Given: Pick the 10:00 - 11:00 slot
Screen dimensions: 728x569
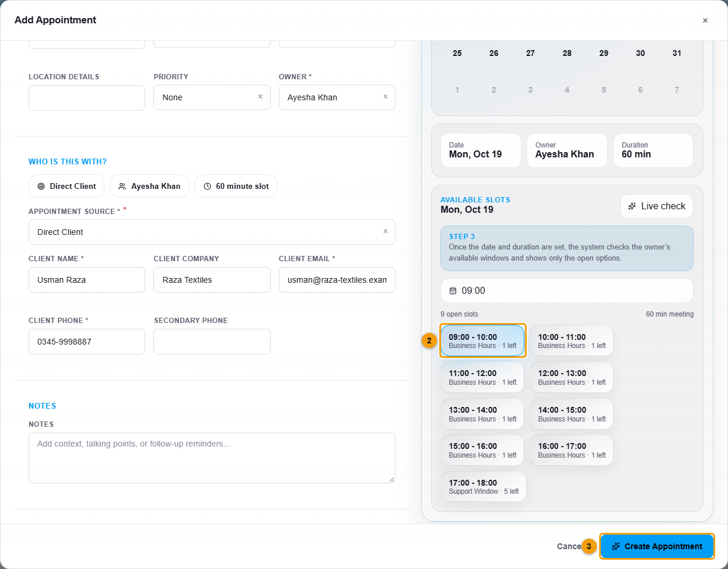Looking at the screenshot, I should click(x=572, y=340).
